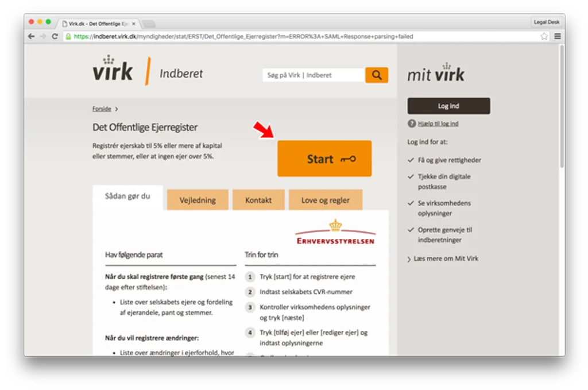Click the Trin for trin heading

tap(261, 254)
